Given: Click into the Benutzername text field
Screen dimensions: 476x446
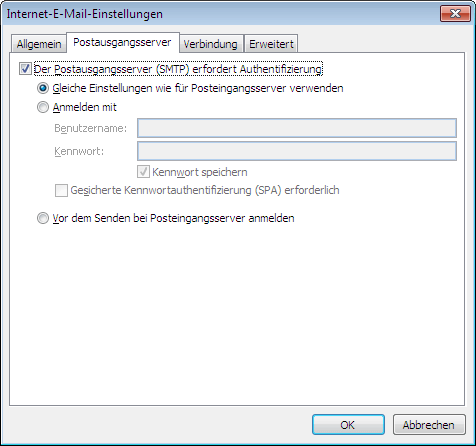Looking at the screenshot, I should (x=297, y=128).
